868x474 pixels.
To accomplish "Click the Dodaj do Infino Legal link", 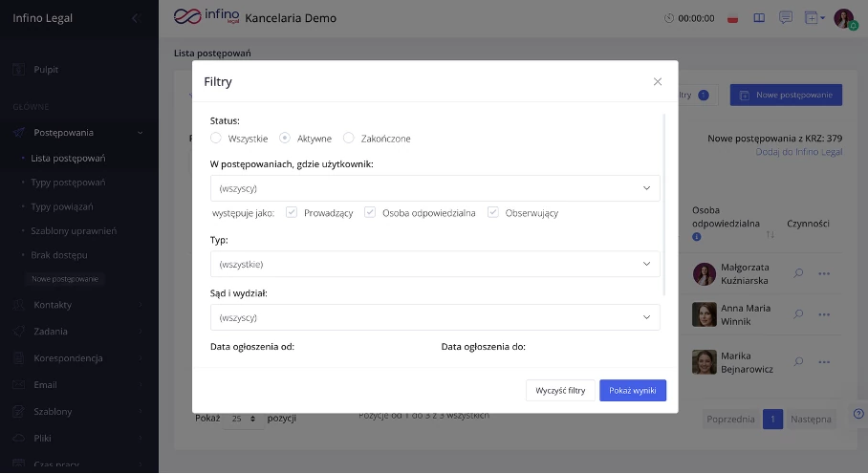I will click(x=799, y=152).
